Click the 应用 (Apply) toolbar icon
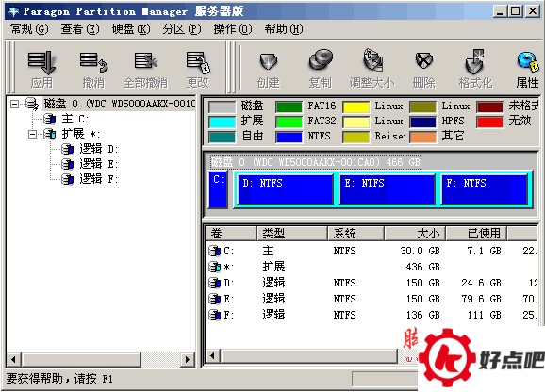Viewport: 545px width, 392px height. point(41,62)
